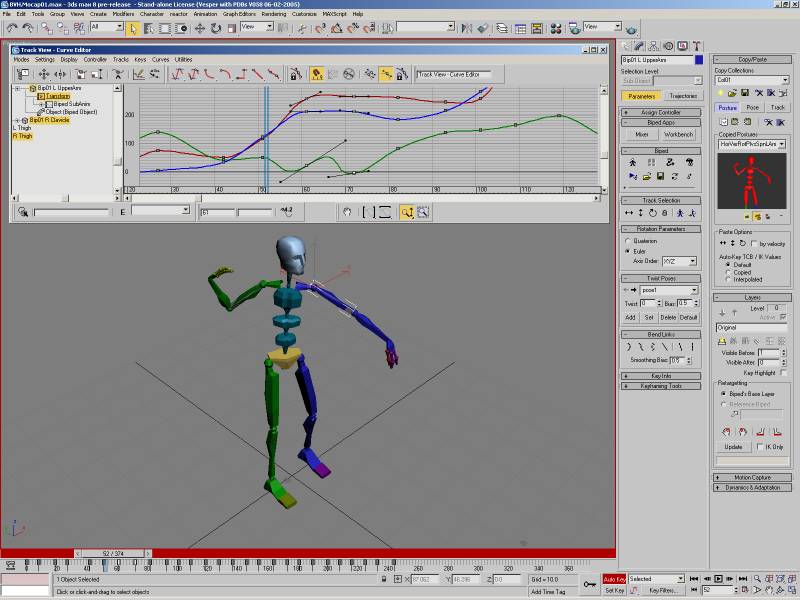The image size is (800, 600).
Task: Open the Curves menu in Track View
Action: 160,59
